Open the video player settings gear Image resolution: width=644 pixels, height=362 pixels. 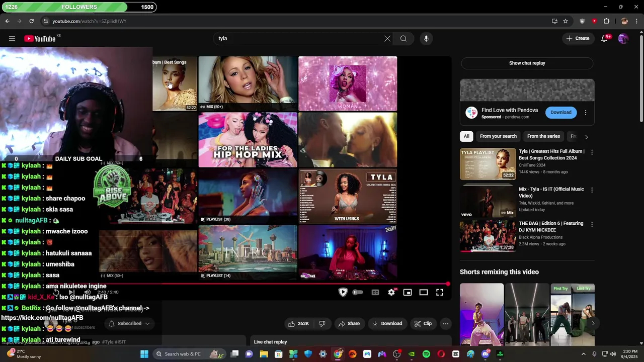[x=391, y=292]
